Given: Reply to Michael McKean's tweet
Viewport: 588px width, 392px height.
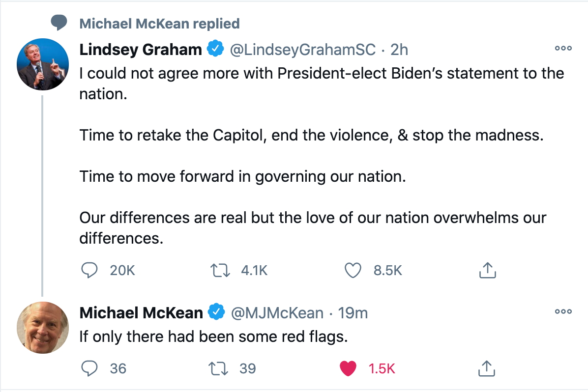Looking at the screenshot, I should [x=88, y=368].
